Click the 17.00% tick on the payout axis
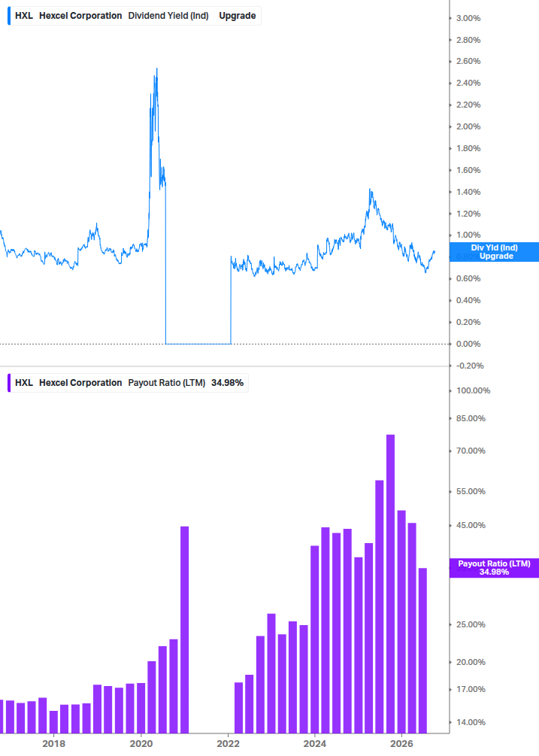539x756 pixels. (x=471, y=689)
